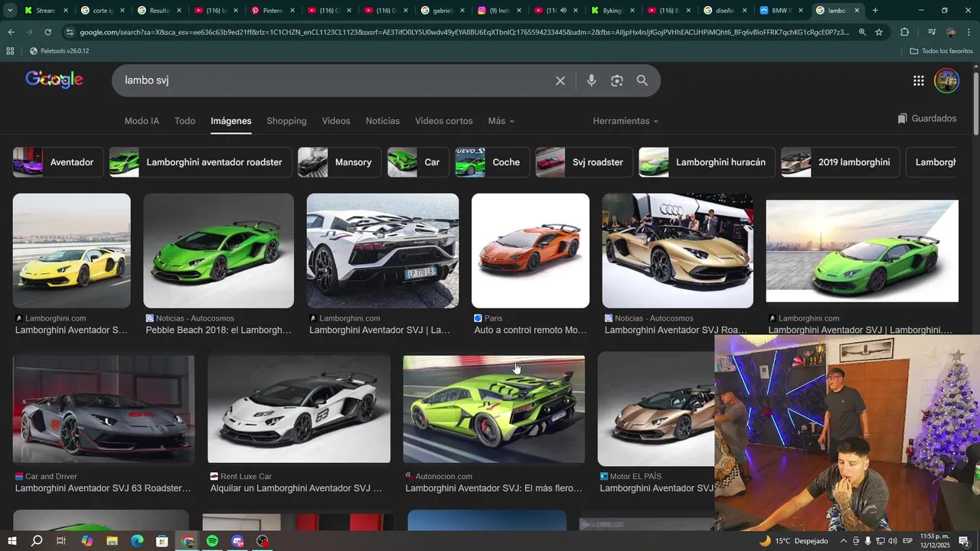Select the Imágenes tab

tap(231, 121)
